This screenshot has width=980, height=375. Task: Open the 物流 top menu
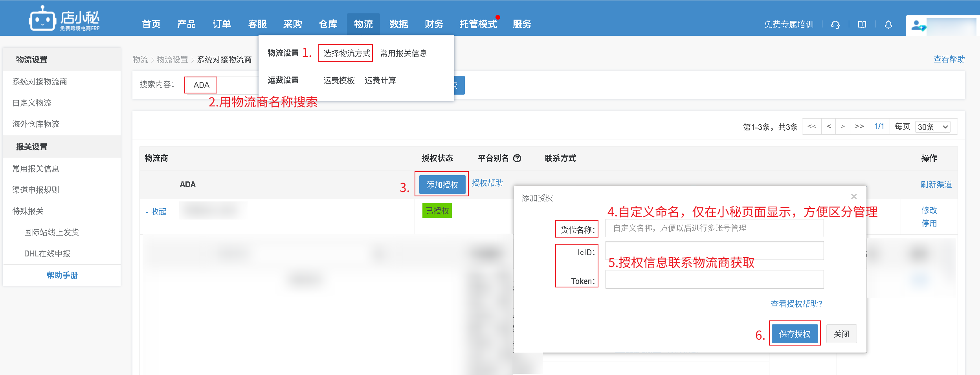click(x=363, y=24)
